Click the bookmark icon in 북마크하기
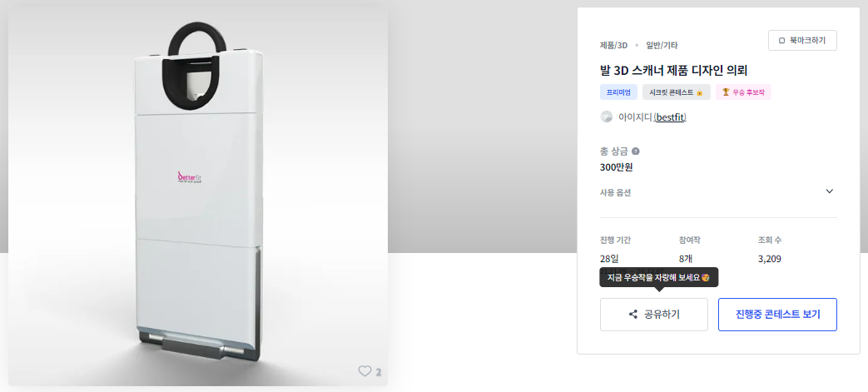The width and height of the screenshot is (868, 392). (782, 41)
